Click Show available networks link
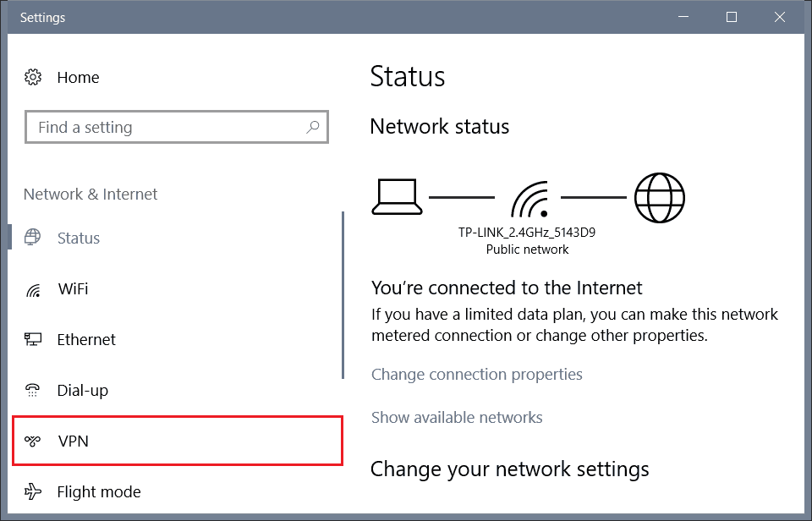 [457, 417]
